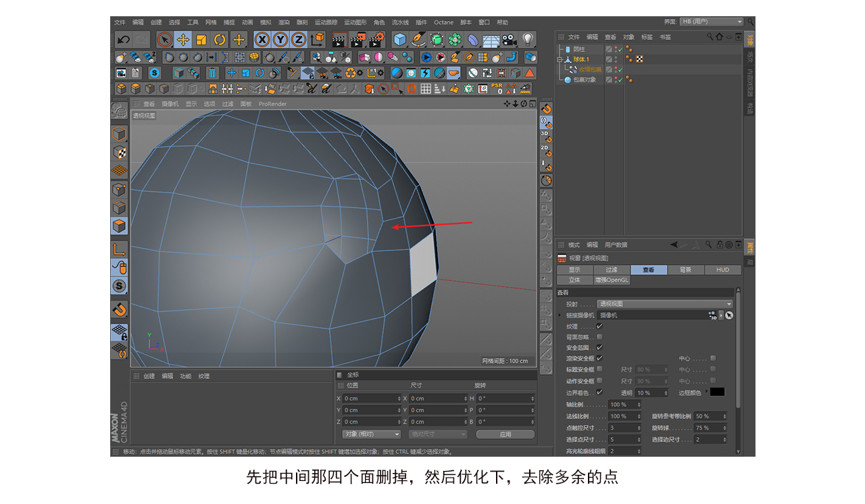This screenshot has height=504, width=865.
Task: Open the ProRender viewport menu
Action: (272, 104)
